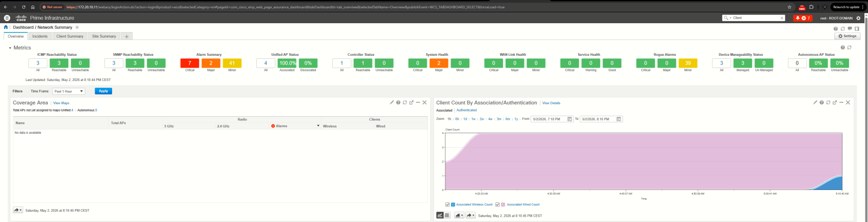Open the gear menu next to root - ROOT-DOMAIN
The height and width of the screenshot is (222, 868).
(x=859, y=18)
